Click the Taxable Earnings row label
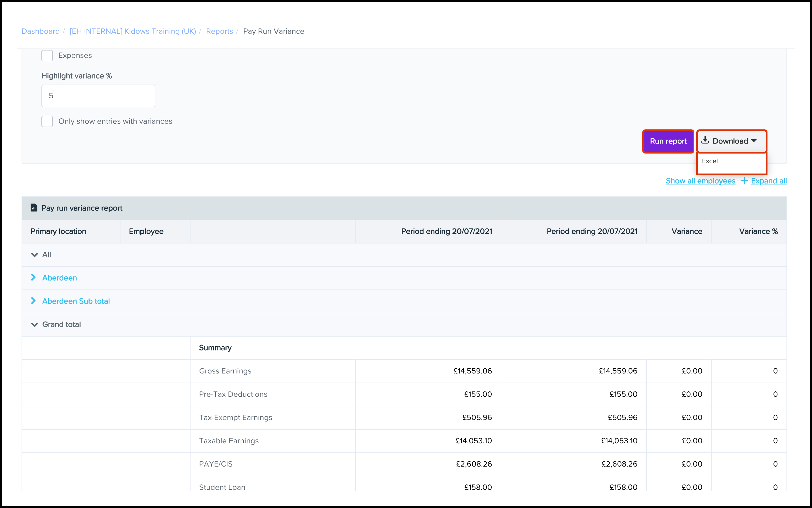 pos(229,441)
